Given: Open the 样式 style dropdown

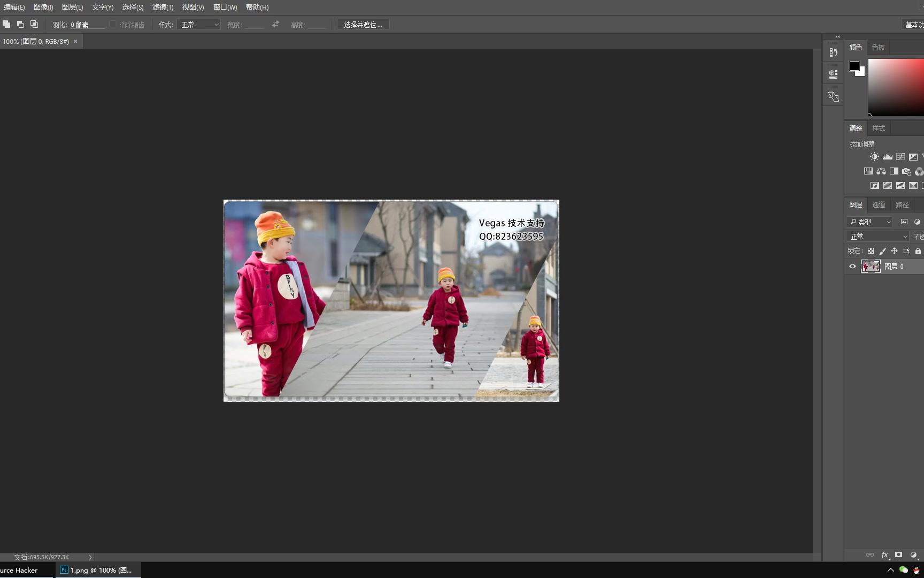Looking at the screenshot, I should pos(199,25).
